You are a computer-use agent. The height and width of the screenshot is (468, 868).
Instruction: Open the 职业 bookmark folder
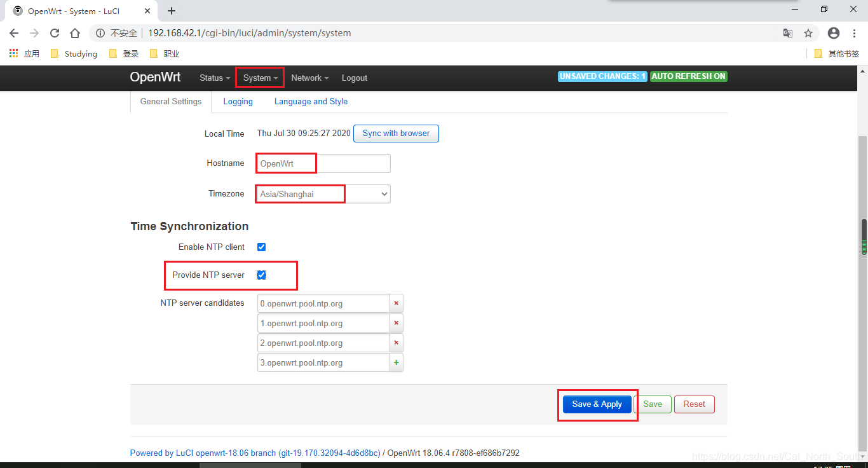click(x=164, y=54)
